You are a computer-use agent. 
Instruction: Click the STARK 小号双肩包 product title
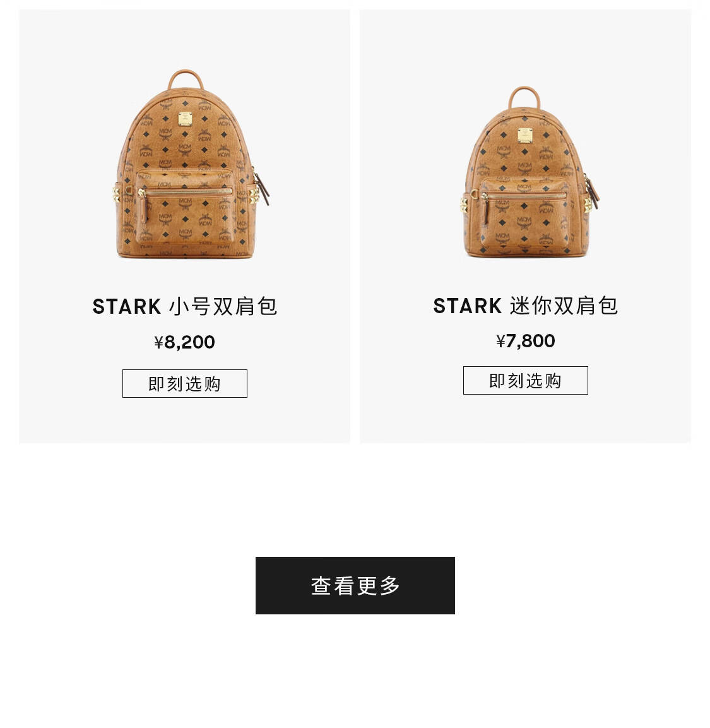[x=185, y=306]
